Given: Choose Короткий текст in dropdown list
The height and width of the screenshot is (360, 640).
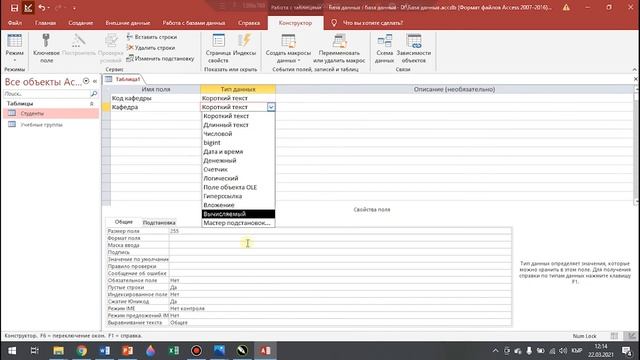Looking at the screenshot, I should (x=238, y=116).
